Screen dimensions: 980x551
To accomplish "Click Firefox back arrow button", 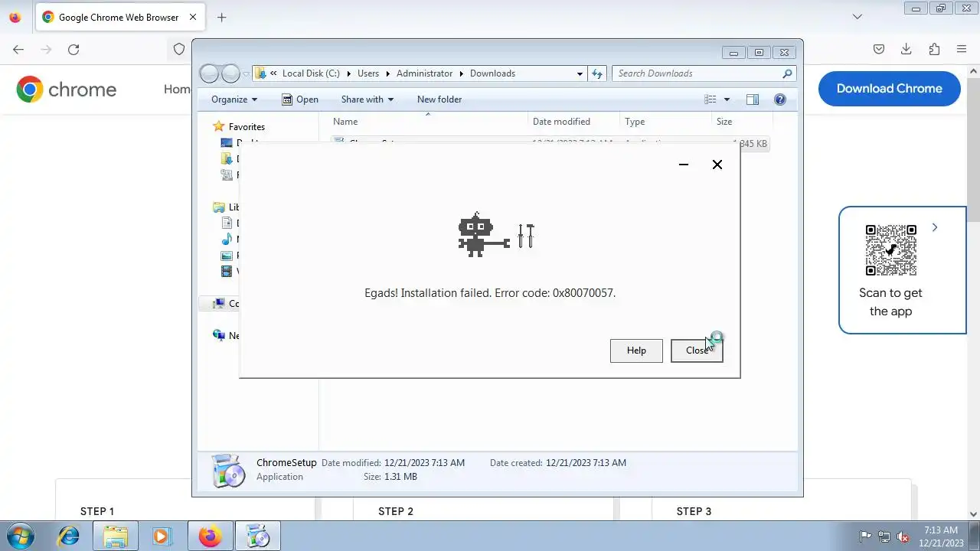I will [18, 49].
